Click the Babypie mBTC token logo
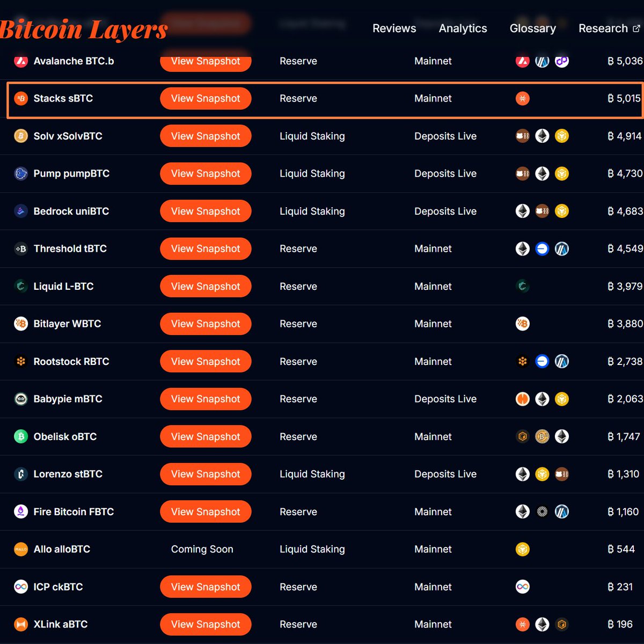Viewport: 644px width, 644px height. click(x=21, y=399)
